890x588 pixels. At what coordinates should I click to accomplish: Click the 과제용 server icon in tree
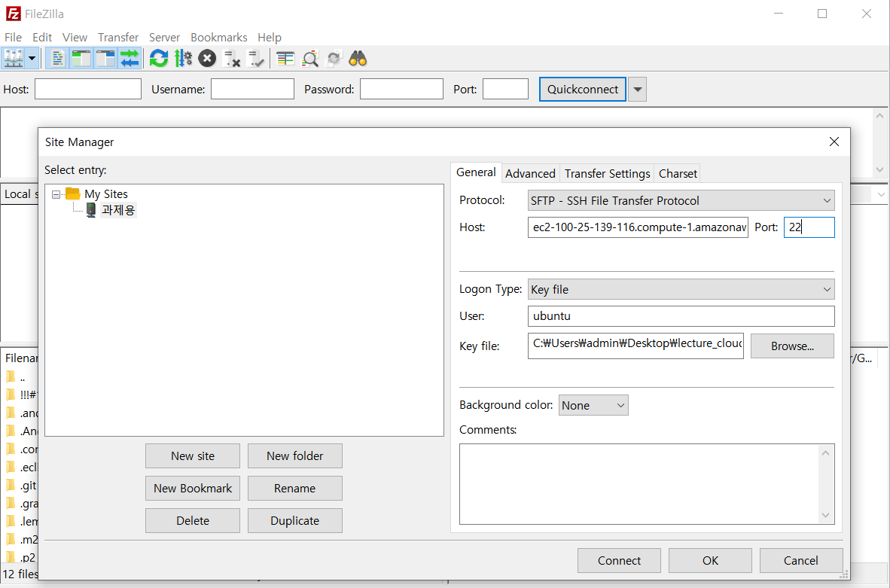tap(91, 210)
